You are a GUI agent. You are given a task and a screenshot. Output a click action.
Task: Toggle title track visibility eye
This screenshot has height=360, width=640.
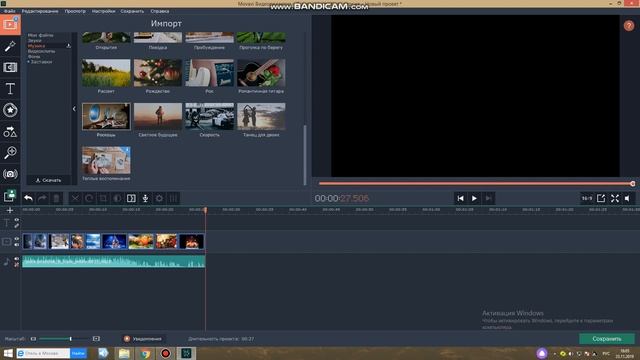click(x=17, y=220)
